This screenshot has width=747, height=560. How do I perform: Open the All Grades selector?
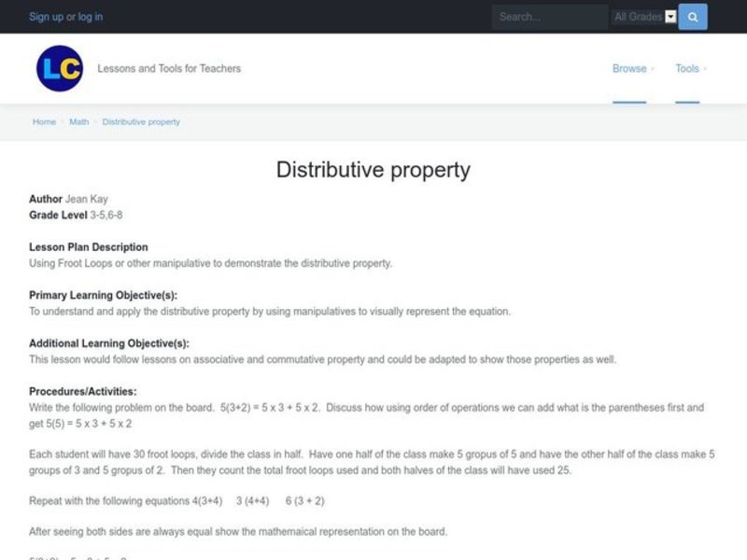pos(644,17)
